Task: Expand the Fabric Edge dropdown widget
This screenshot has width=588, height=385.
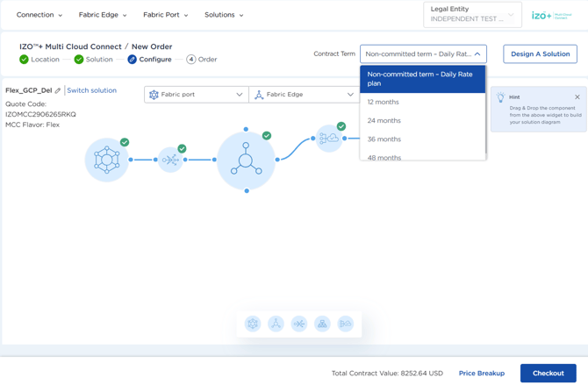Action: pyautogui.click(x=304, y=95)
